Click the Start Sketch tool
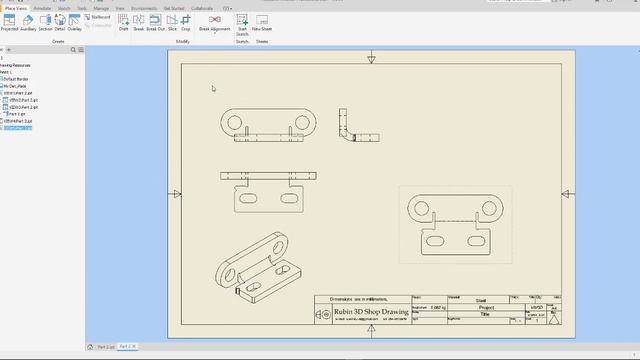The height and width of the screenshot is (360, 640). coord(242,24)
